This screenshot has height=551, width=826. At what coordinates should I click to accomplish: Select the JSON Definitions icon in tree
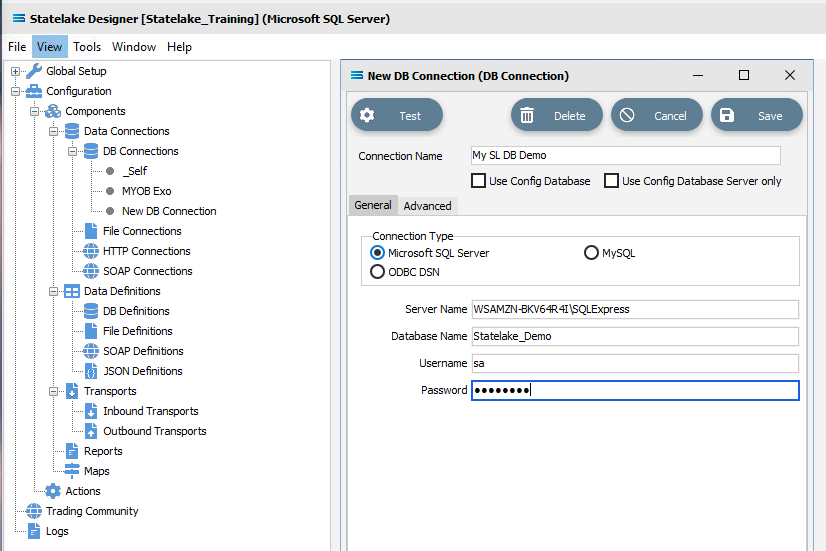(x=91, y=371)
